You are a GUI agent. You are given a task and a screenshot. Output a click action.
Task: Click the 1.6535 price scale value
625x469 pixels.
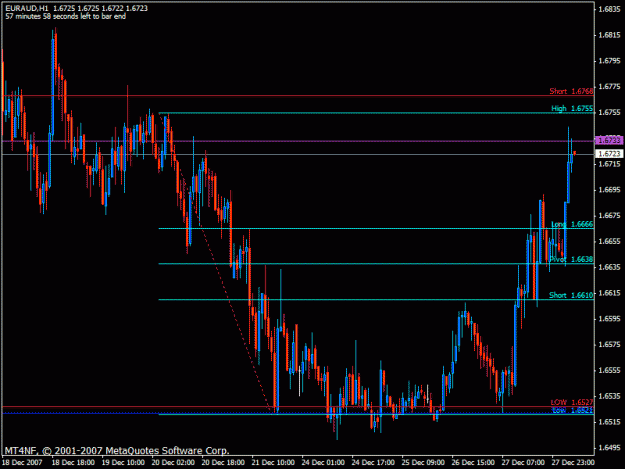click(x=610, y=396)
